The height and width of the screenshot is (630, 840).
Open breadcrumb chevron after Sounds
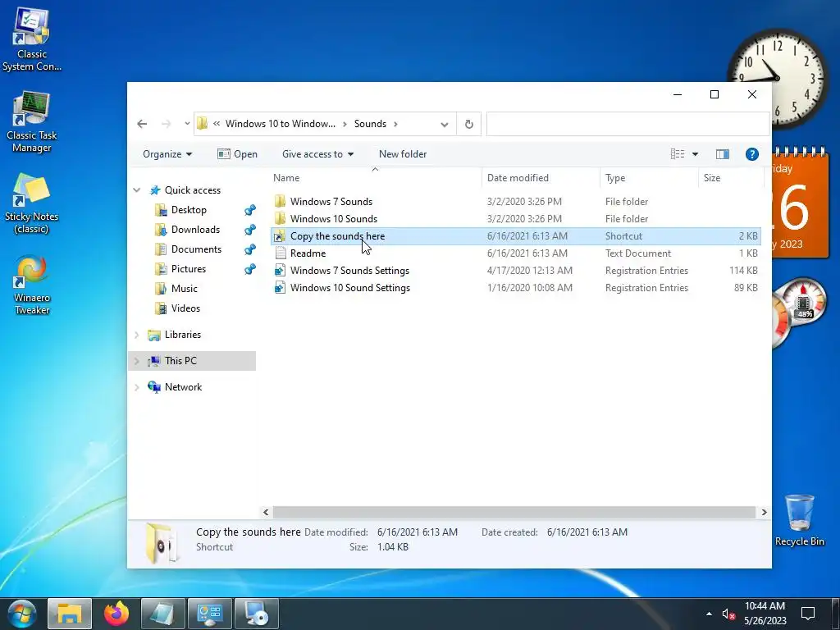[x=396, y=124]
